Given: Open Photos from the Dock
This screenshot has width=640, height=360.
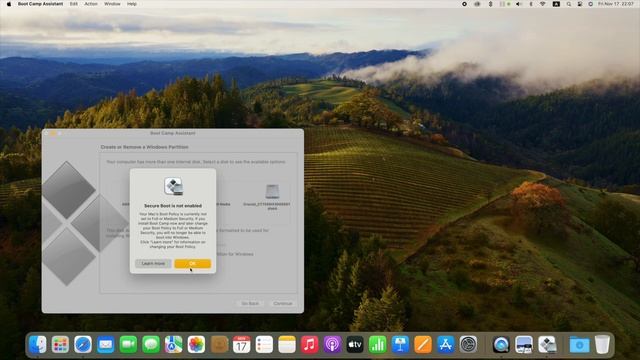Looking at the screenshot, I should tap(196, 345).
